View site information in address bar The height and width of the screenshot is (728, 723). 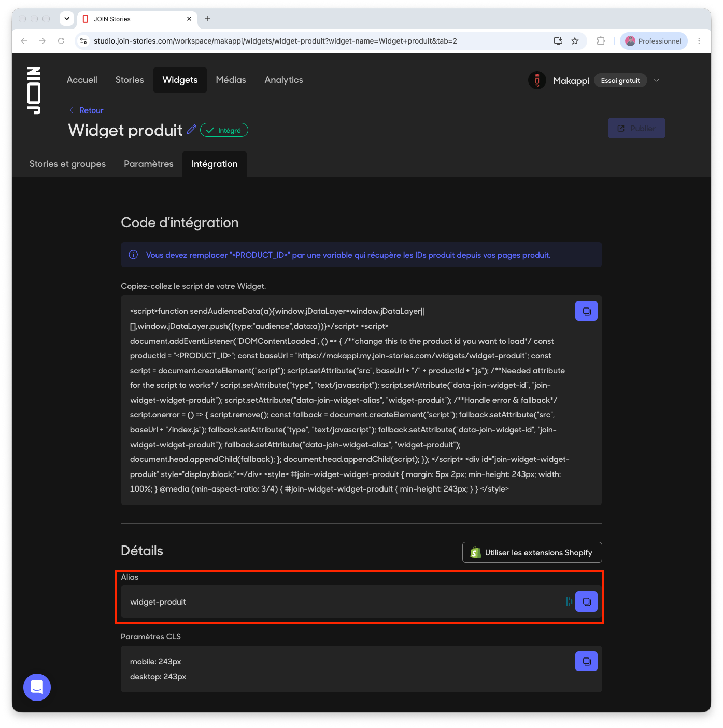83,41
